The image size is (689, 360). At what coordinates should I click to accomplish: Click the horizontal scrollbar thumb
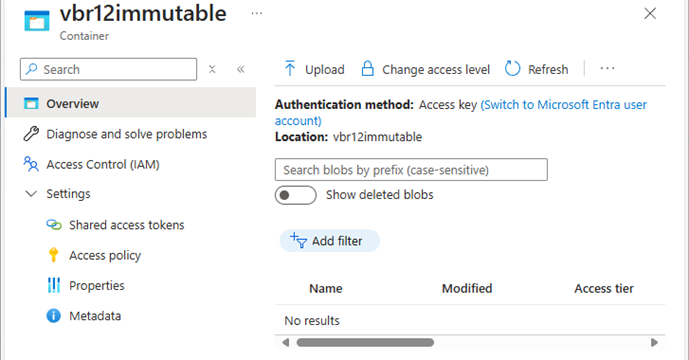coord(365,342)
